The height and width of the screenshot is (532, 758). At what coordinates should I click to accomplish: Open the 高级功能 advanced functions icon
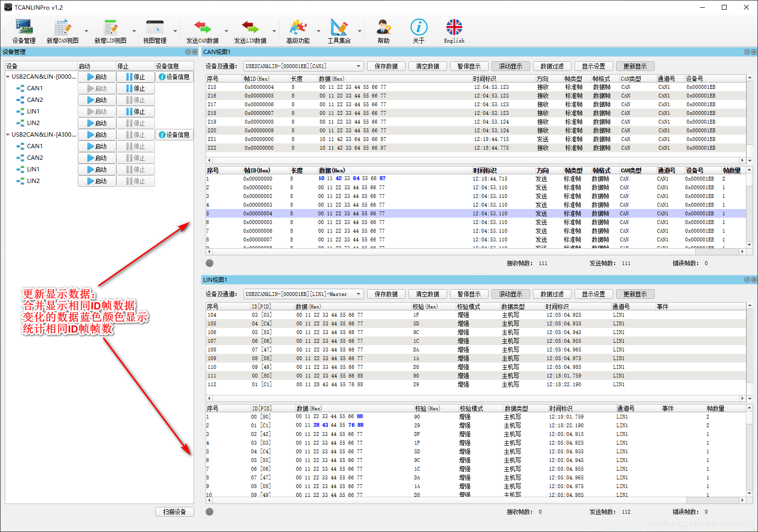pos(298,31)
